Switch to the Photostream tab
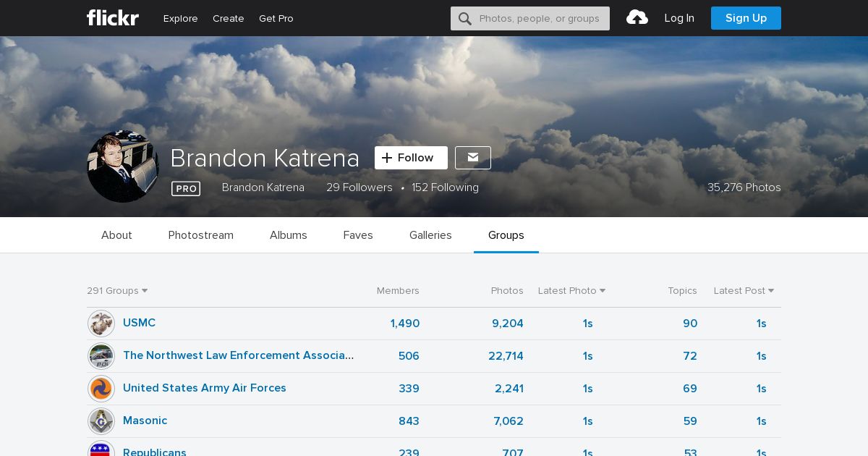The width and height of the screenshot is (868, 456). tap(201, 235)
